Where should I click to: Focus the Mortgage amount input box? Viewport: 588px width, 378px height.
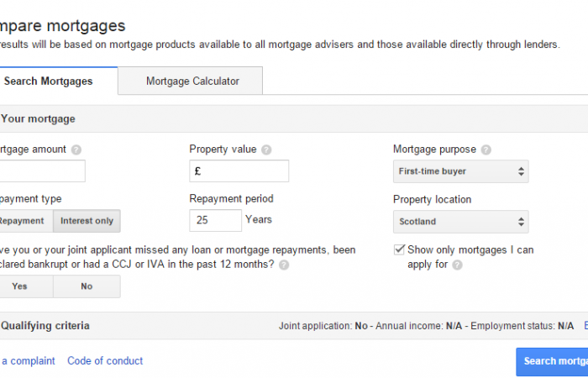click(x=42, y=171)
